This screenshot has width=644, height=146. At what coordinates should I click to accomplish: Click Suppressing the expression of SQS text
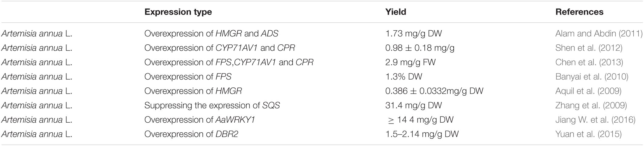point(212,105)
